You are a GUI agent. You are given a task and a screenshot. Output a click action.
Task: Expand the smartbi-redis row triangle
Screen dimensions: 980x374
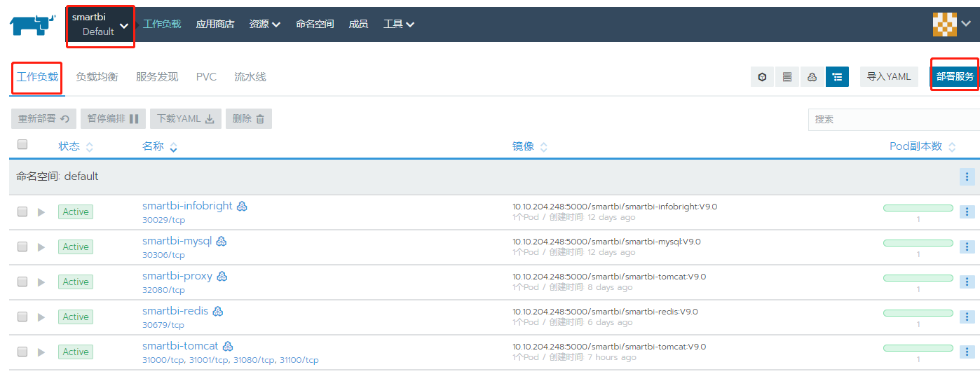[41, 317]
